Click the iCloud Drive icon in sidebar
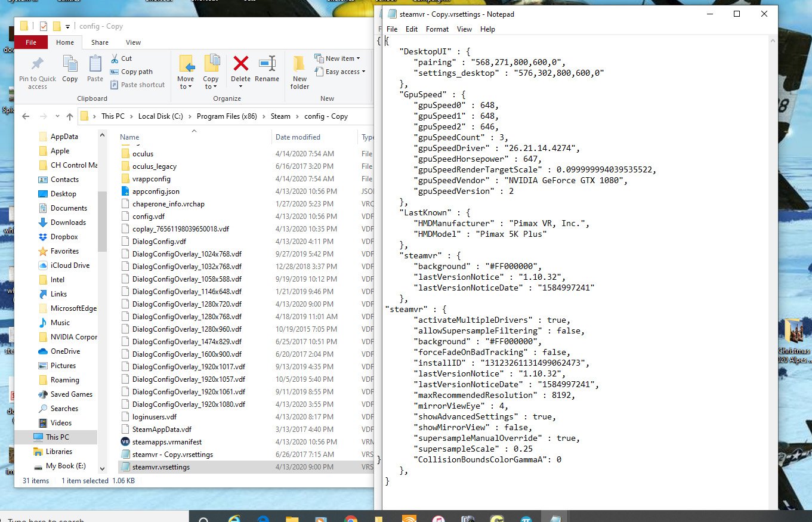812x522 pixels. tap(42, 265)
